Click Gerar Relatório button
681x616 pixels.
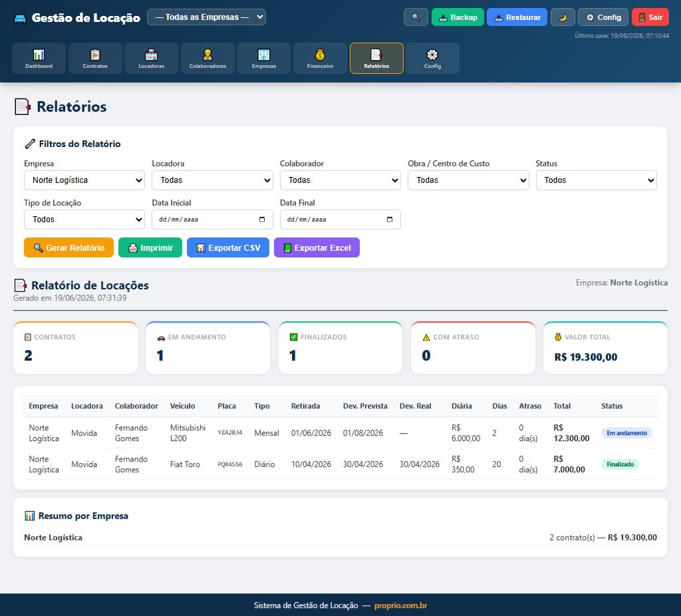(x=68, y=247)
